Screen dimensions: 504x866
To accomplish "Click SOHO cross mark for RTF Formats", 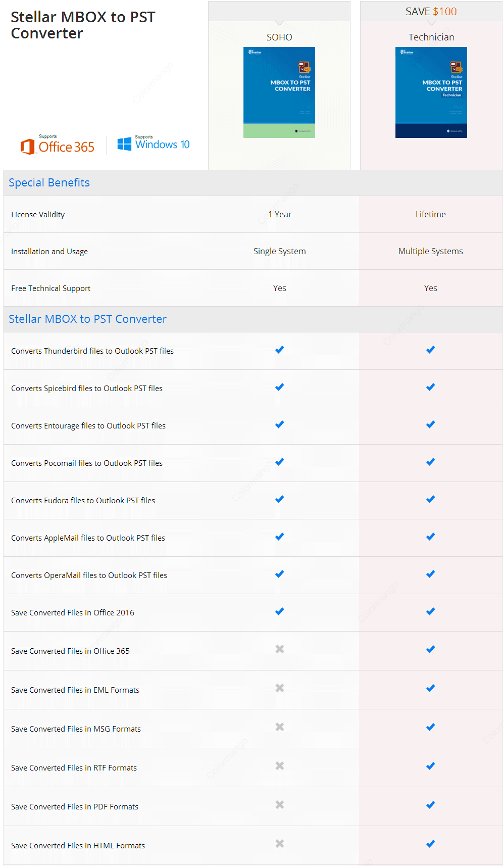I will [279, 766].
